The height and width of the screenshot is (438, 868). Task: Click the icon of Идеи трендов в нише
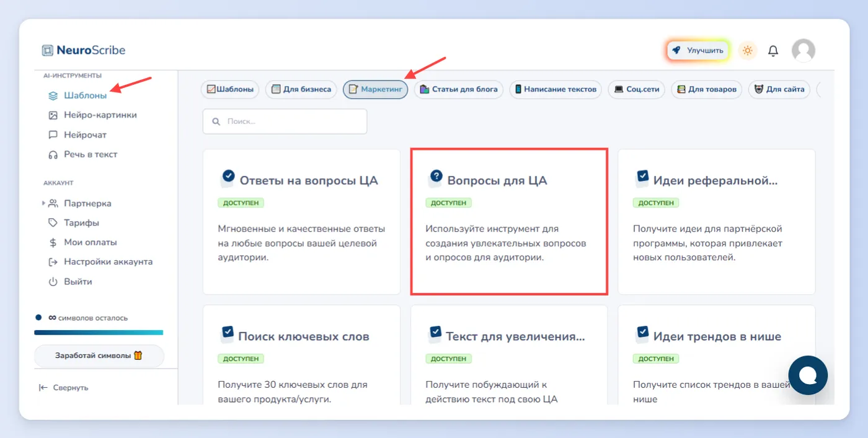coord(642,334)
